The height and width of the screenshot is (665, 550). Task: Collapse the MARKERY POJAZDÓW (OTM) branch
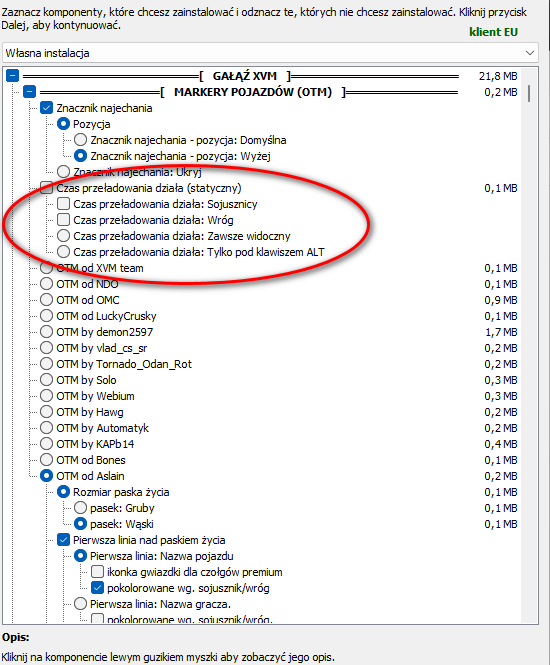tap(30, 92)
